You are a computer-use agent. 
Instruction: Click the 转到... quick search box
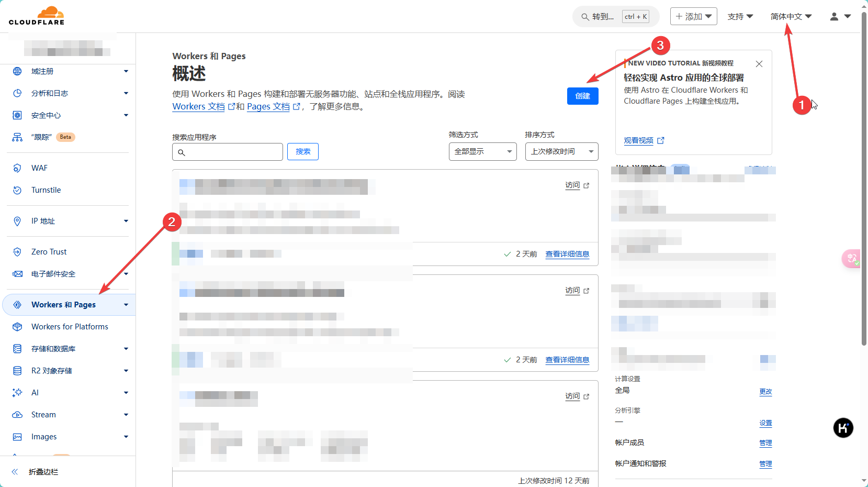pyautogui.click(x=616, y=17)
